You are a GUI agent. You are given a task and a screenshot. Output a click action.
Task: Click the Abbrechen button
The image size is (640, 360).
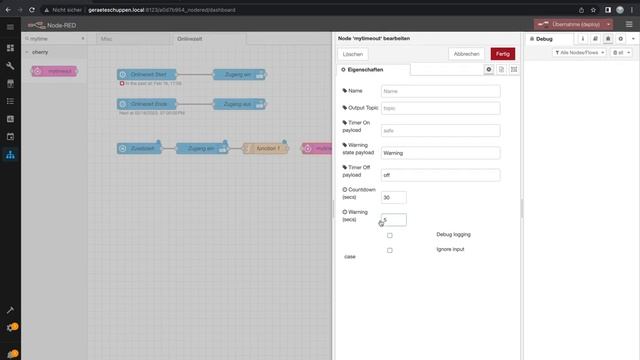pos(467,54)
